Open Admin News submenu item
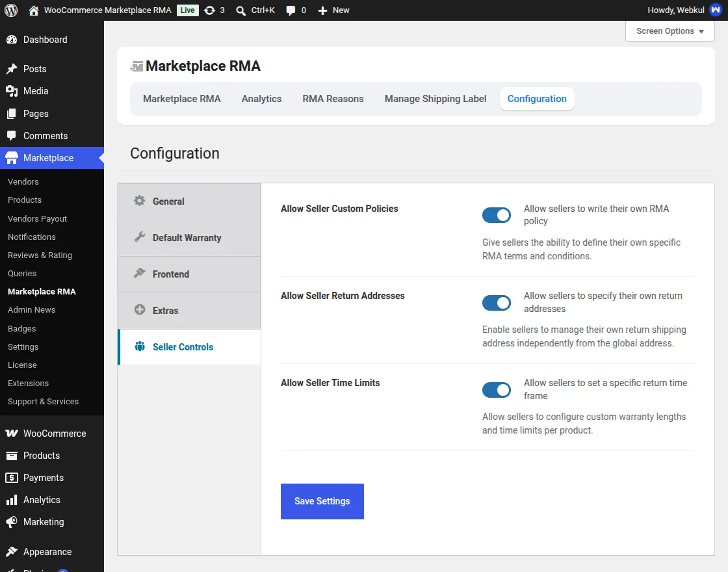 click(x=32, y=309)
